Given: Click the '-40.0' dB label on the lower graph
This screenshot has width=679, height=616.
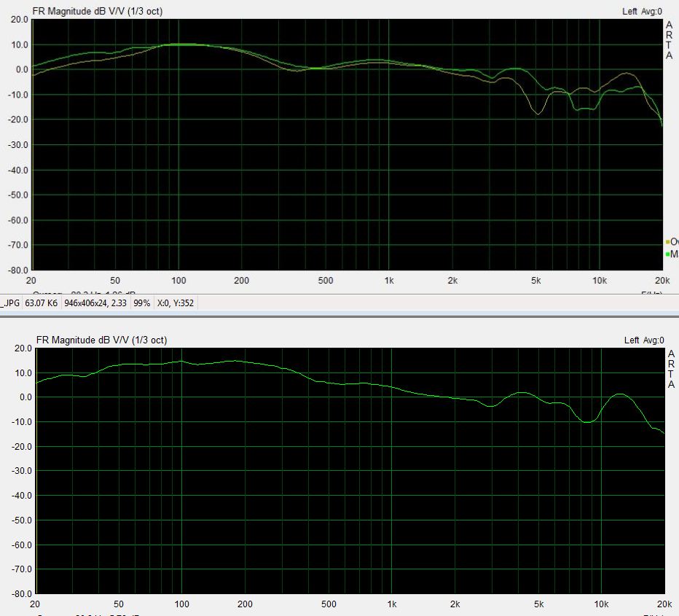Looking at the screenshot, I should click(x=22, y=496).
